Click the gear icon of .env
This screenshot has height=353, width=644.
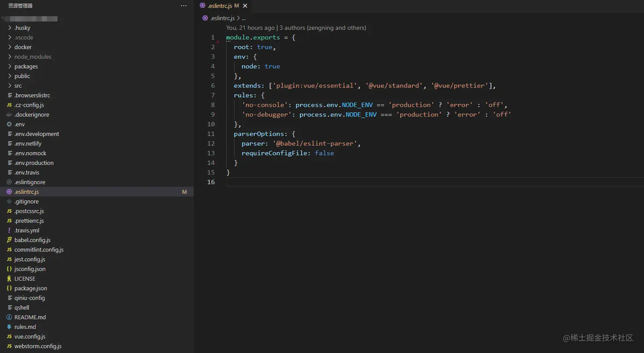10,124
